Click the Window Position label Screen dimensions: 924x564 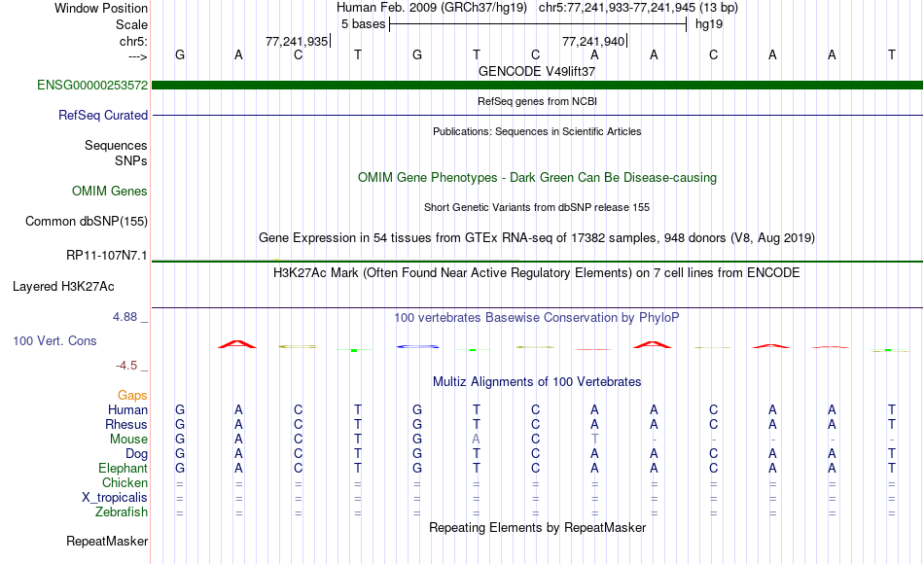click(x=101, y=8)
